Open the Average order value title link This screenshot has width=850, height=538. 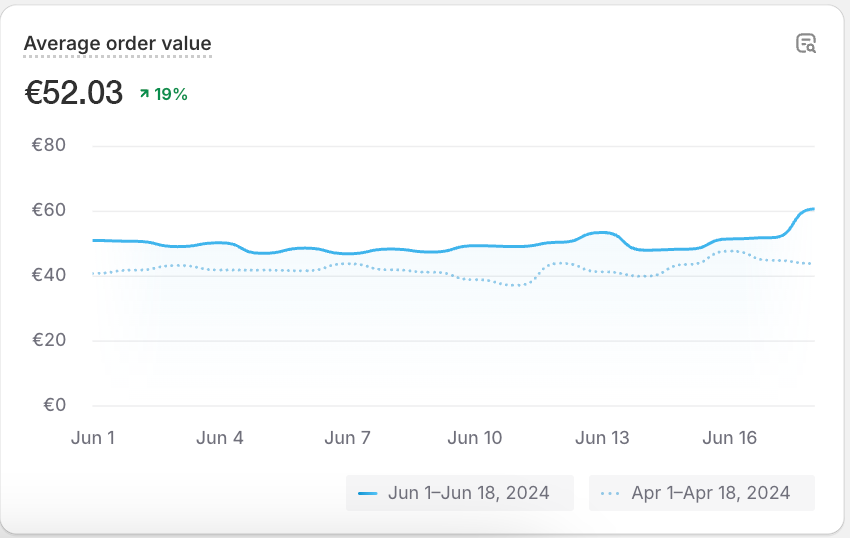tap(117, 44)
